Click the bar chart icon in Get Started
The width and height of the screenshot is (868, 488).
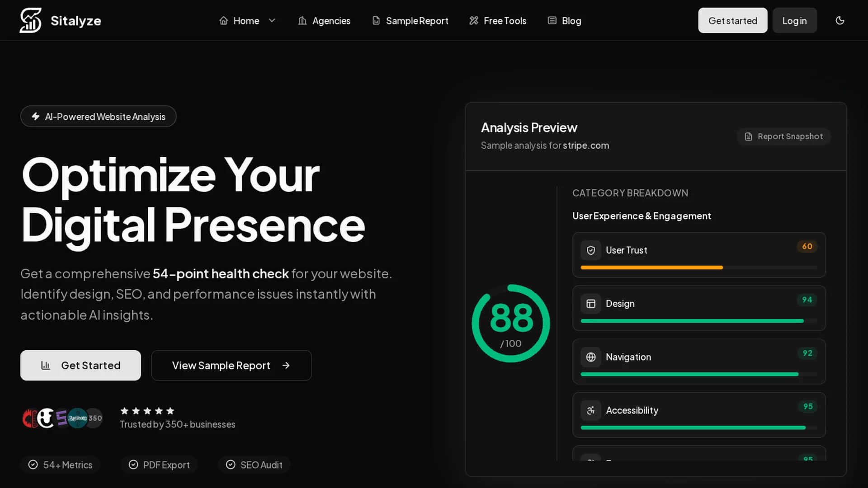click(46, 365)
